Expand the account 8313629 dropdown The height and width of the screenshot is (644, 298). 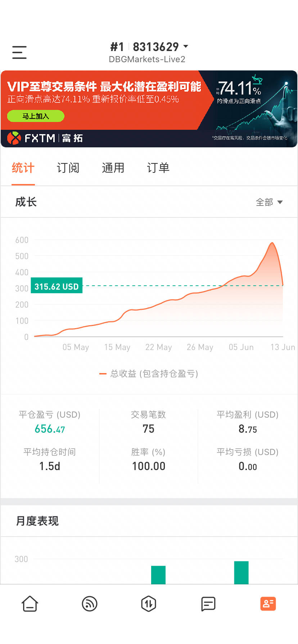(x=186, y=47)
